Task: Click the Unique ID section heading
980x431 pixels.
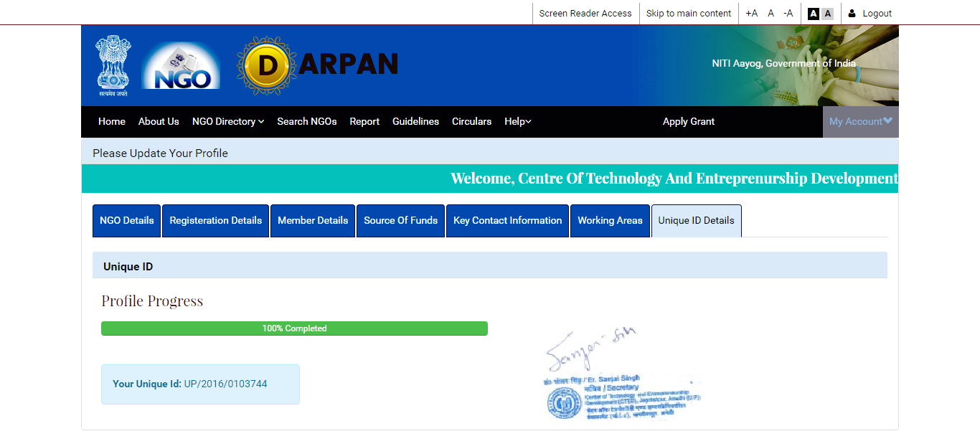Action: click(x=128, y=267)
